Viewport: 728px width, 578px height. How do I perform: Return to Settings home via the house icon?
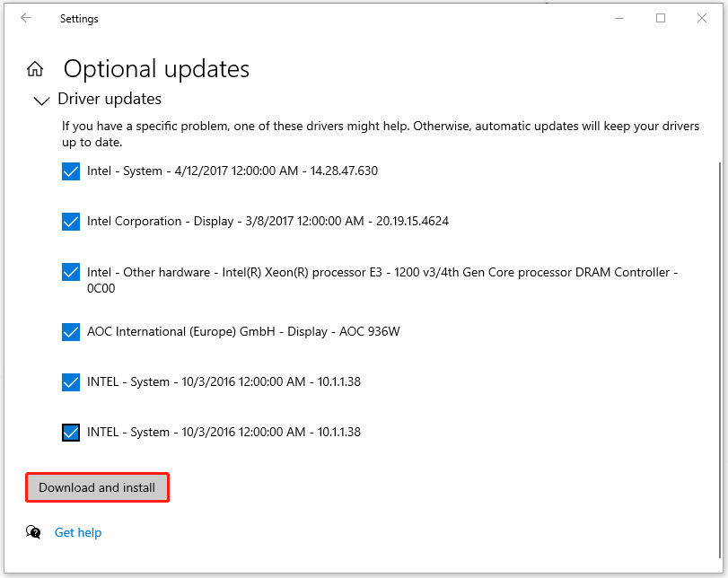coord(34,68)
